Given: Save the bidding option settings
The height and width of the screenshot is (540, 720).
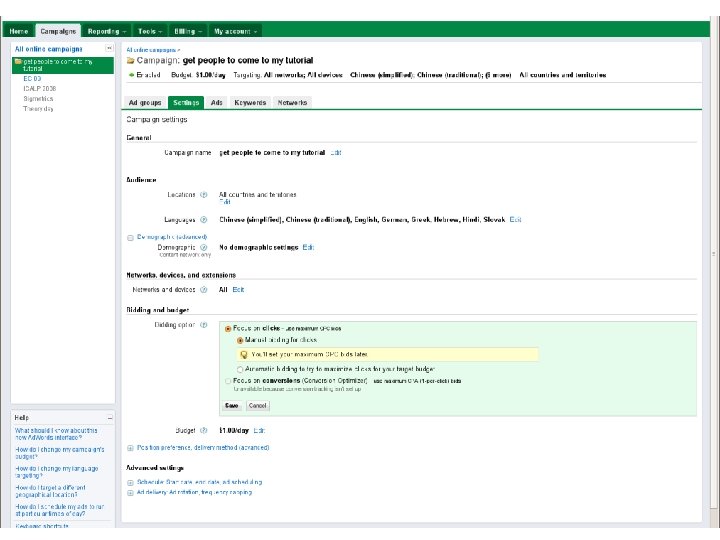Looking at the screenshot, I should [x=232, y=406].
